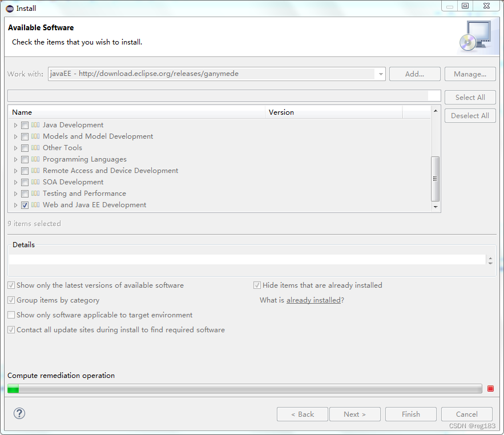504x435 pixels.
Task: Open the help question mark icon
Action: pyautogui.click(x=19, y=413)
